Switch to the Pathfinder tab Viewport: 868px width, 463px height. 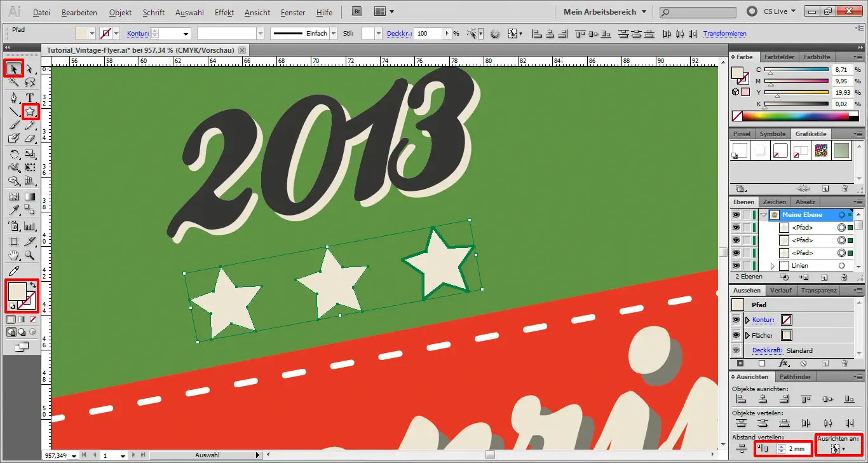pos(795,377)
